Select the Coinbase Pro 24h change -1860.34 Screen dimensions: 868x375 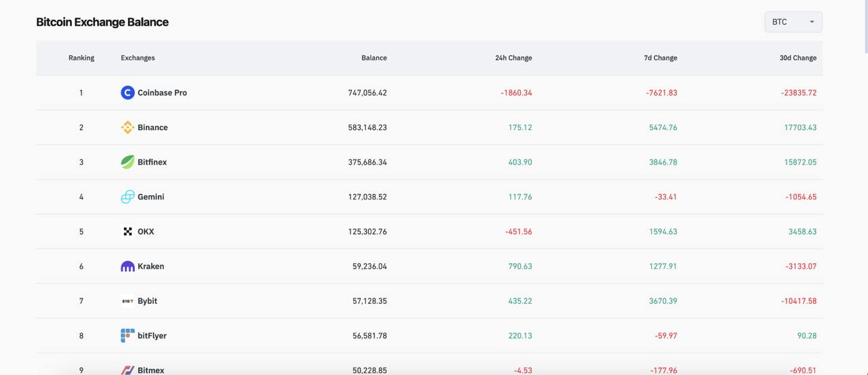tap(517, 92)
